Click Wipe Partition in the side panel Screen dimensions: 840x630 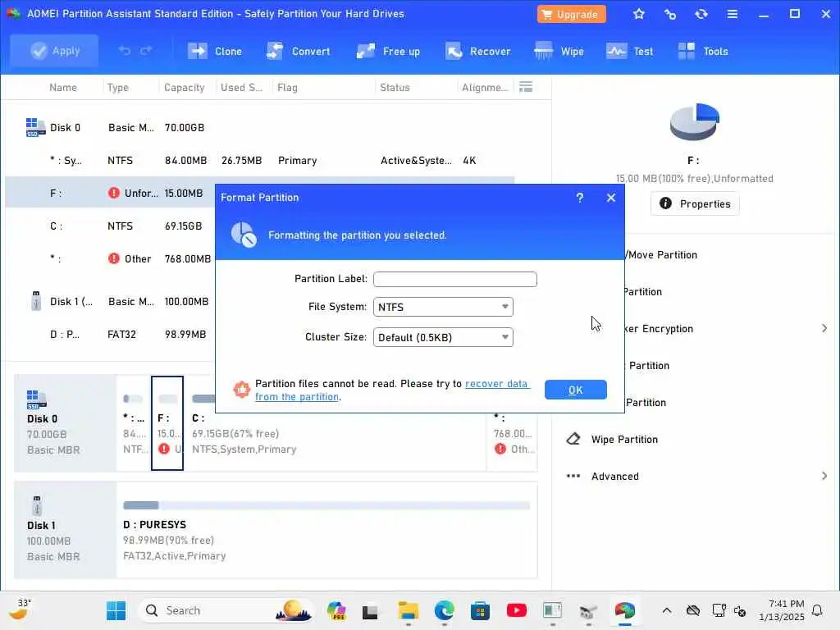coord(624,440)
